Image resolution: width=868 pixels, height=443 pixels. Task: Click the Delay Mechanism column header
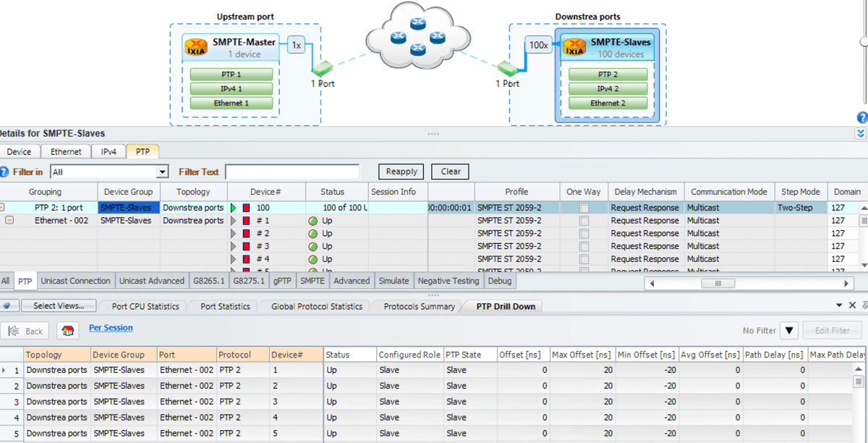(x=645, y=192)
